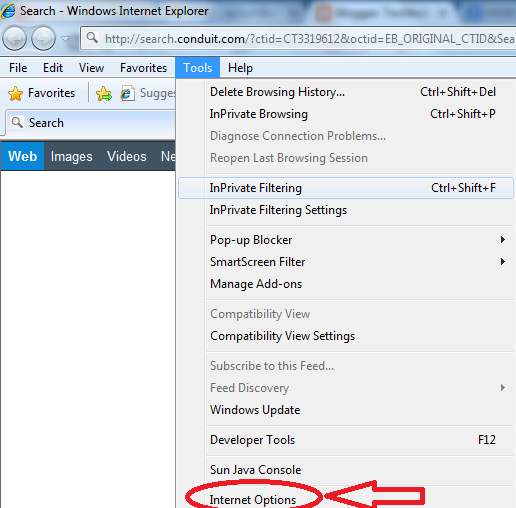Viewport: 516px width, 508px height.
Task: Select the Search browser tab
Action: coord(90,123)
